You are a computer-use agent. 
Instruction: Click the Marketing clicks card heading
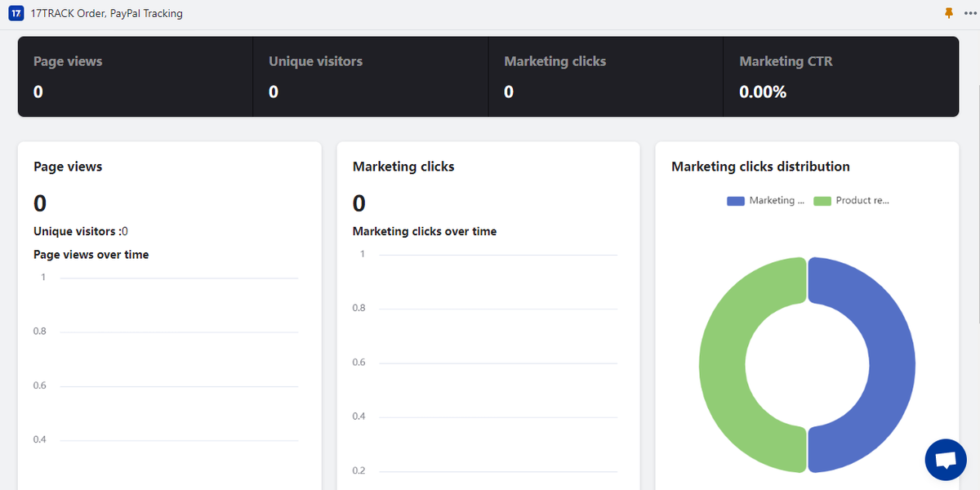(x=403, y=167)
